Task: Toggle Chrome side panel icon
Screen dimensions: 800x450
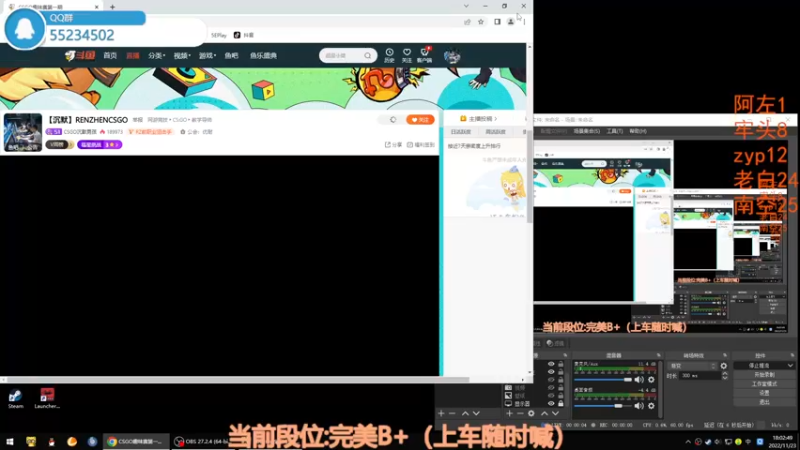Action: 497,22
